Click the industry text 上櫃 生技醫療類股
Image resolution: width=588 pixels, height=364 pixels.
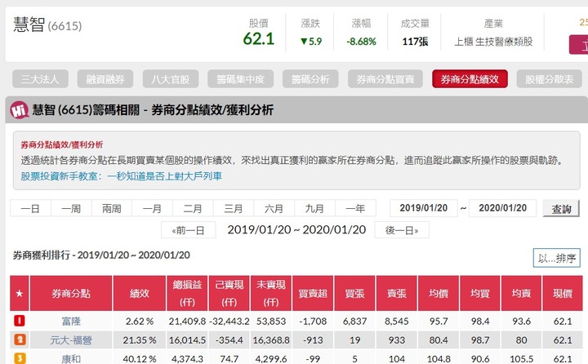[493, 42]
